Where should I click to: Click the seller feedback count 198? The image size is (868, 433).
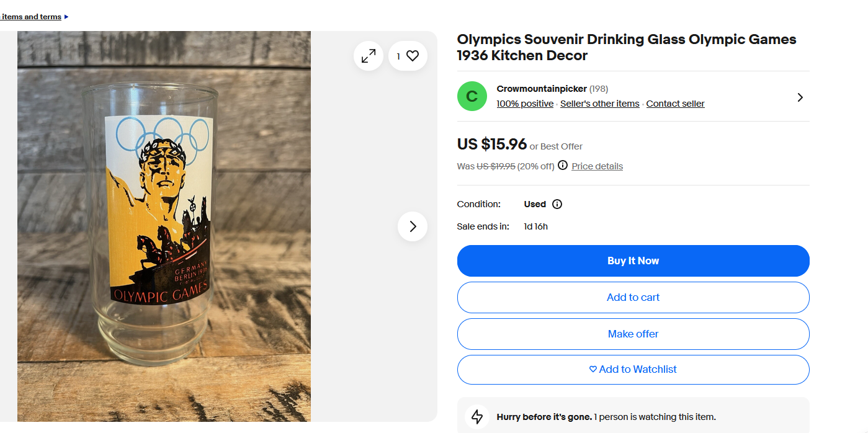599,89
